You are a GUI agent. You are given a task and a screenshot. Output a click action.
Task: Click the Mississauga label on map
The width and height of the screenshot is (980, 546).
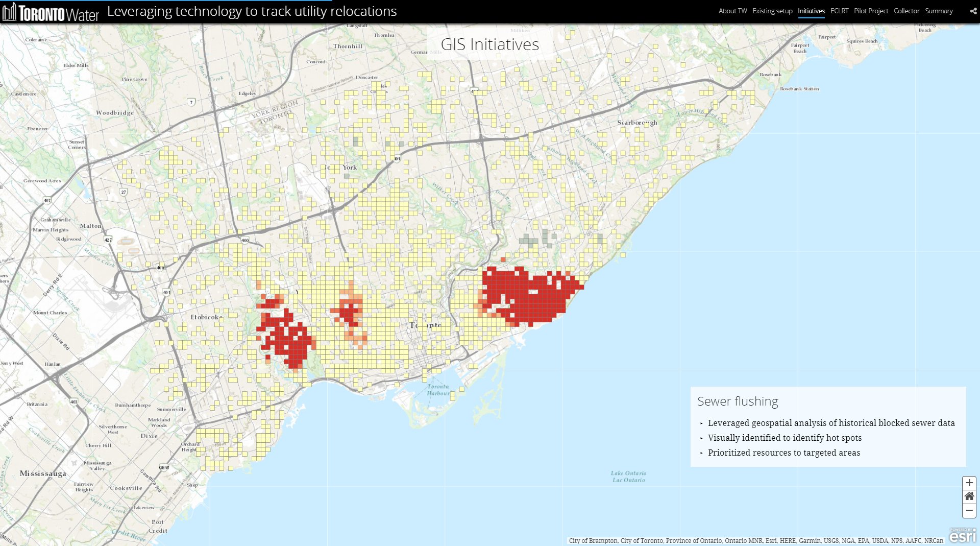43,473
